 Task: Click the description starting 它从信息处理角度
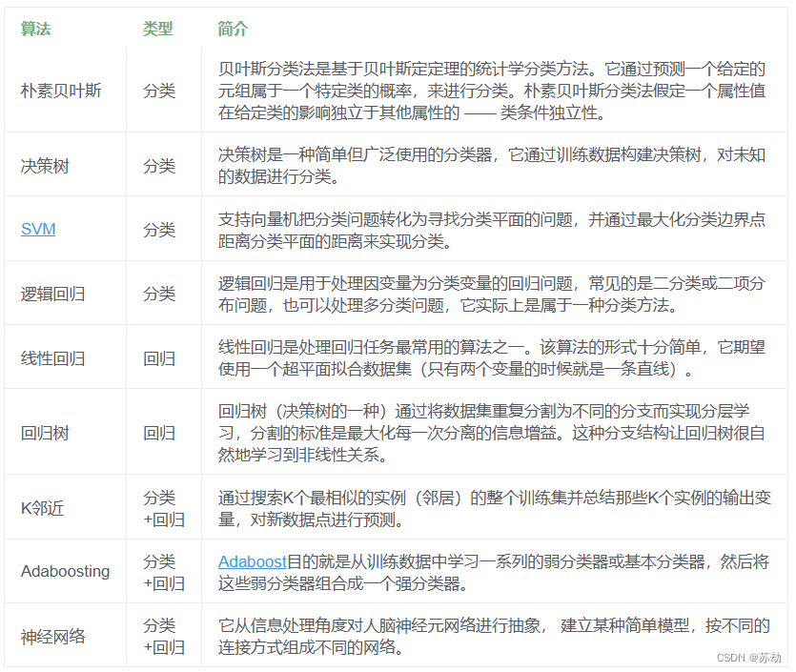494,637
